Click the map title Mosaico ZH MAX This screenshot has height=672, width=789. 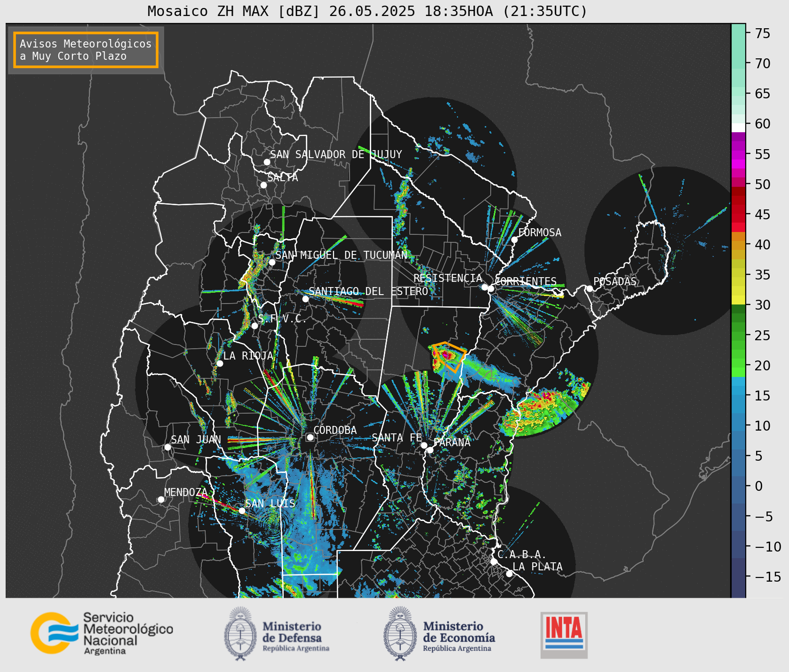tap(367, 11)
